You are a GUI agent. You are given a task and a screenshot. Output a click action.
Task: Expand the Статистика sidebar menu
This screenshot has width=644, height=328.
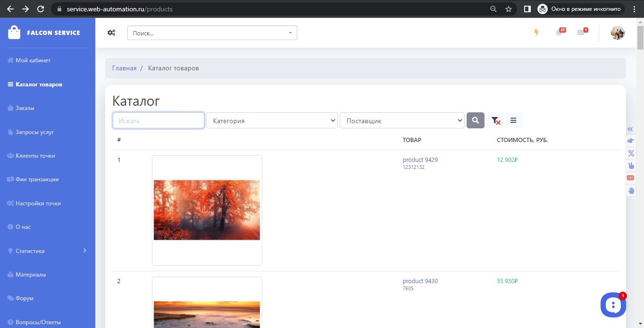[47, 251]
